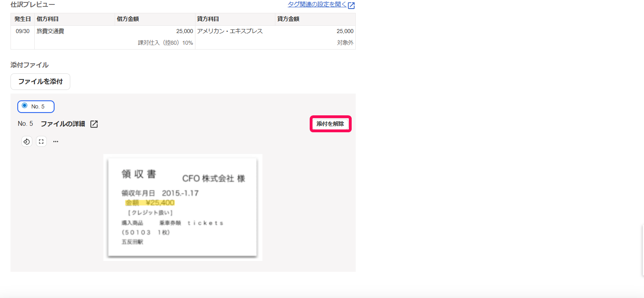Expand the receipt preview to fullscreen

[x=41, y=142]
